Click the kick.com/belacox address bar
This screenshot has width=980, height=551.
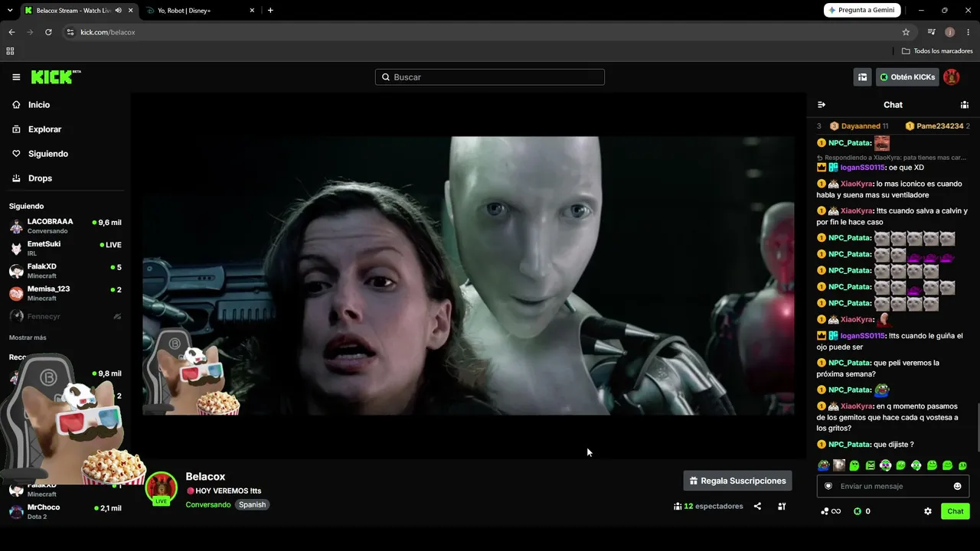coord(490,32)
